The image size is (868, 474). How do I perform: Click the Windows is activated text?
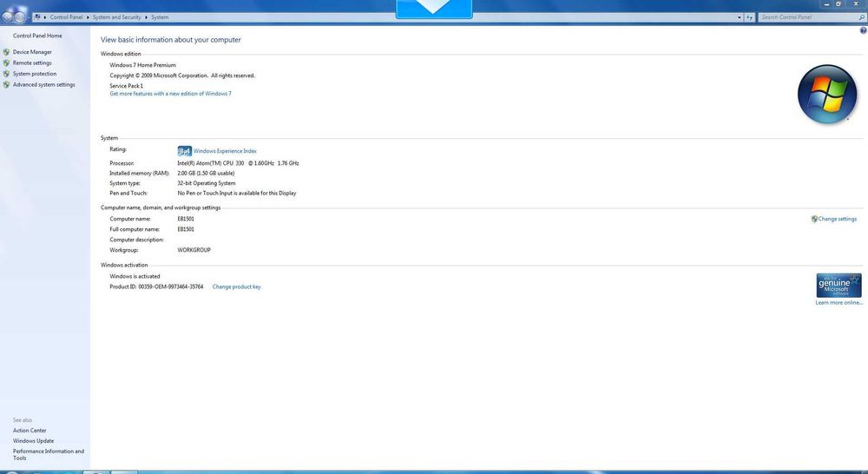[135, 276]
